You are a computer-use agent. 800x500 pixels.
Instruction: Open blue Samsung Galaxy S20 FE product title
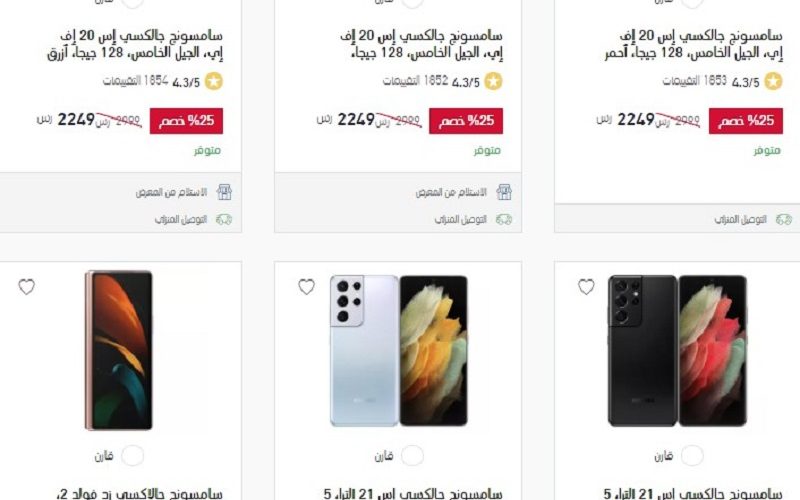[135, 44]
